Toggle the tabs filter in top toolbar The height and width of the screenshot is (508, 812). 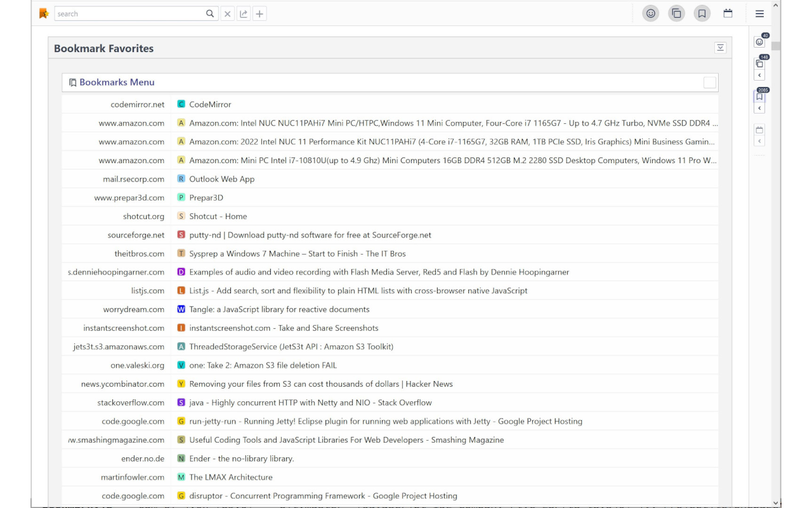[676, 13]
